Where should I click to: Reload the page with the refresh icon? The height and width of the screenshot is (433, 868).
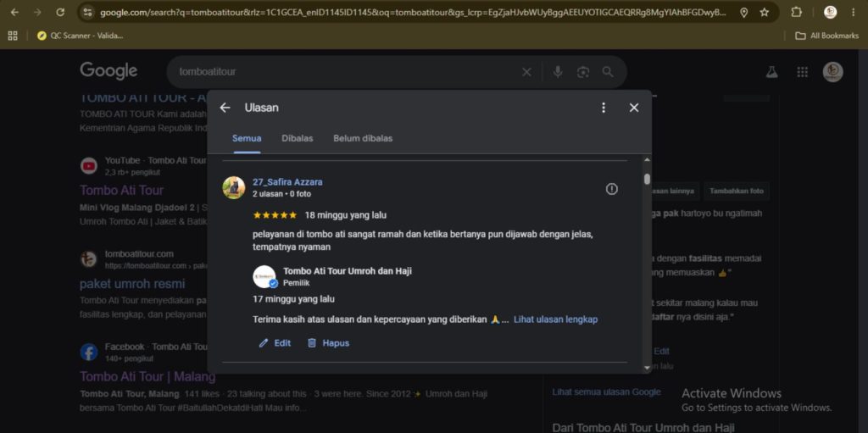[x=60, y=12]
